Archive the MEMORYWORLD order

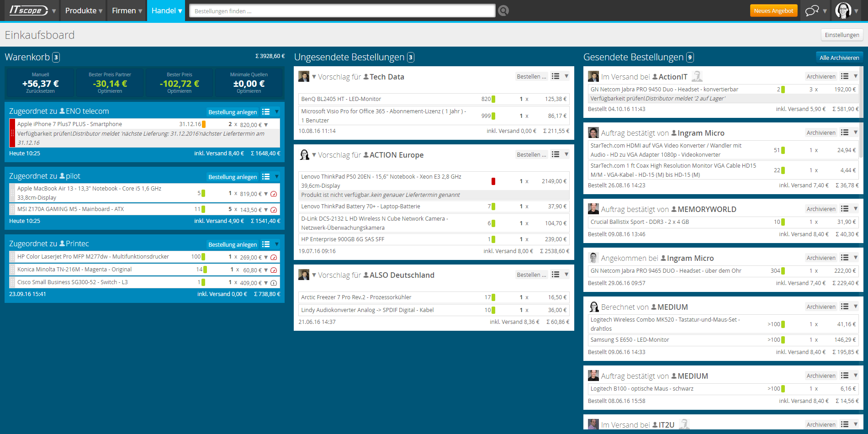(x=821, y=209)
